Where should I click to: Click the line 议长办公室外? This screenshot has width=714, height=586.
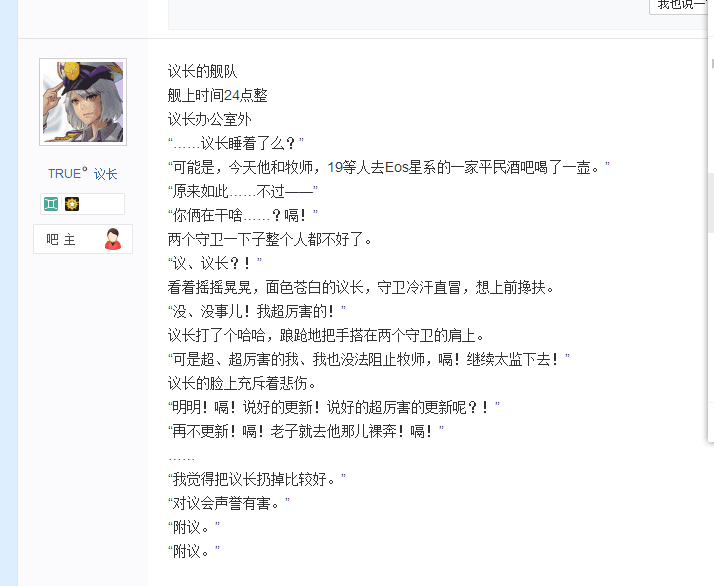[x=209, y=120]
